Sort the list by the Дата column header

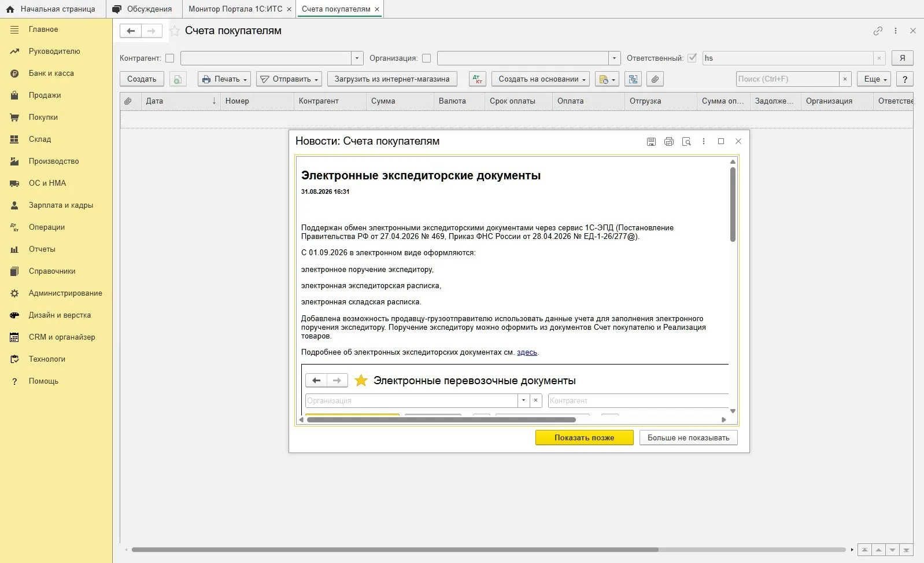(x=180, y=101)
